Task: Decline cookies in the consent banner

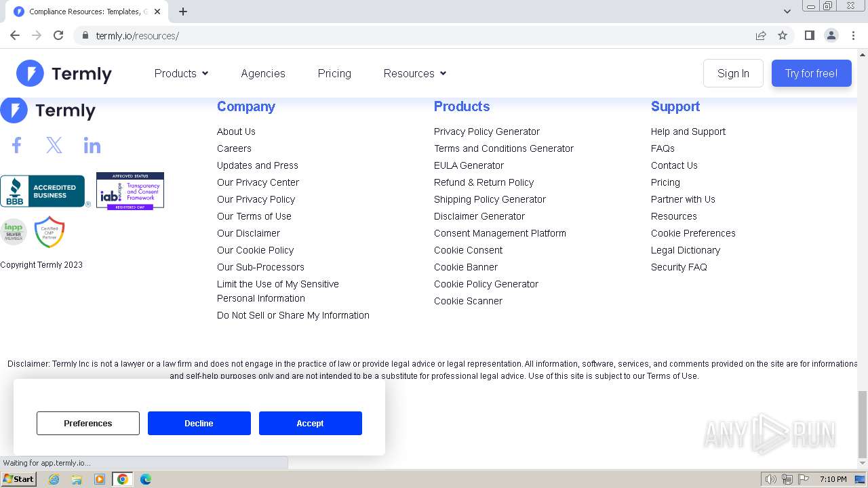Action: [199, 423]
